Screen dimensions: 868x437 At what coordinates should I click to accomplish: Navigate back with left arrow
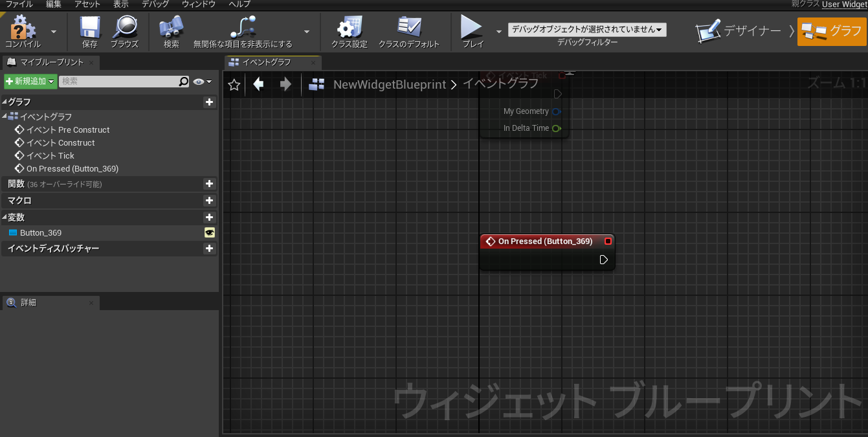tap(259, 84)
